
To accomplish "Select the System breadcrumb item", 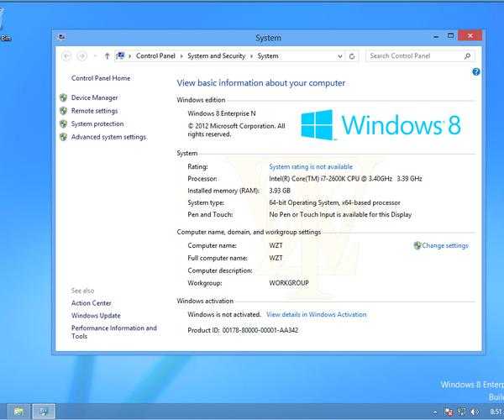I will coord(268,56).
